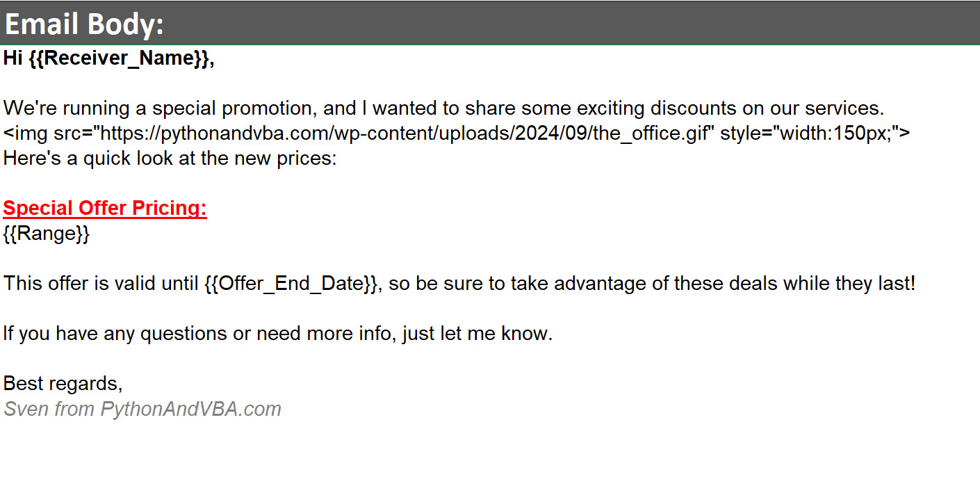Click the {{Offer_End_Date}} placeholder
The height and width of the screenshot is (477, 980).
pyautogui.click(x=293, y=284)
